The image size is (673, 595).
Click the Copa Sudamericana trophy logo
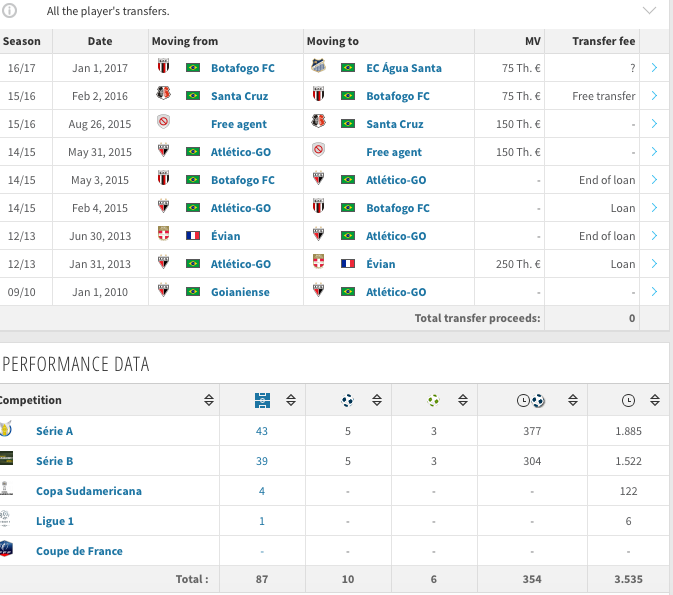(5, 489)
